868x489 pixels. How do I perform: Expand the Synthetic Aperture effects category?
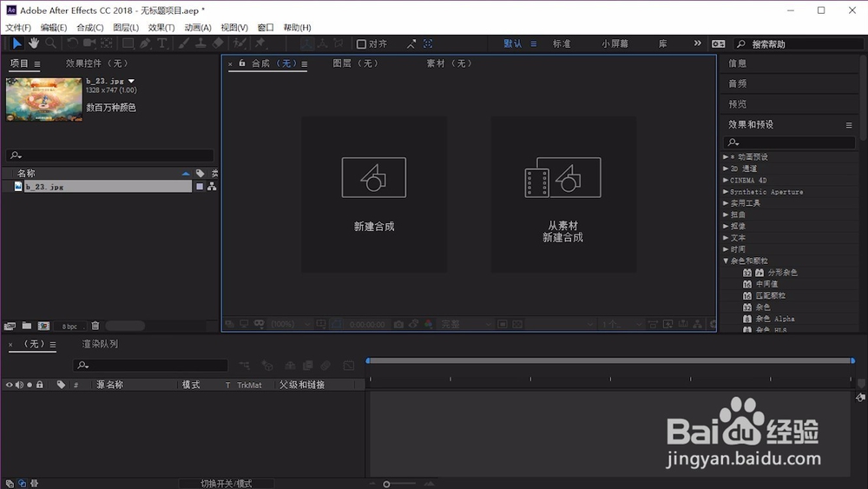point(726,192)
